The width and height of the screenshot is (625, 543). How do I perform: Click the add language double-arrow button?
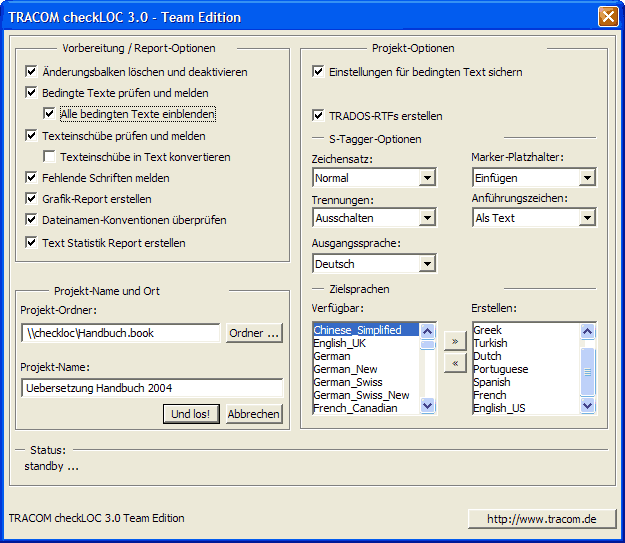point(455,341)
